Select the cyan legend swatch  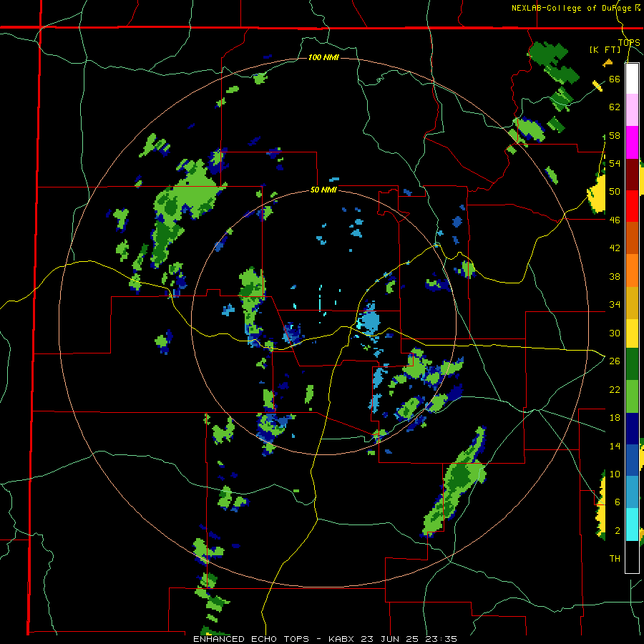coord(632,525)
